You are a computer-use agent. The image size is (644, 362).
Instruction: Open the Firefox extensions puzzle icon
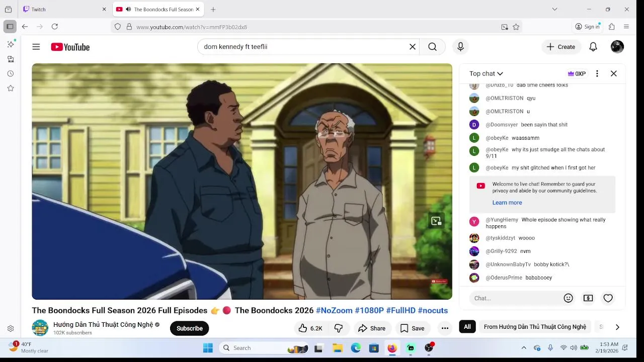(x=612, y=27)
